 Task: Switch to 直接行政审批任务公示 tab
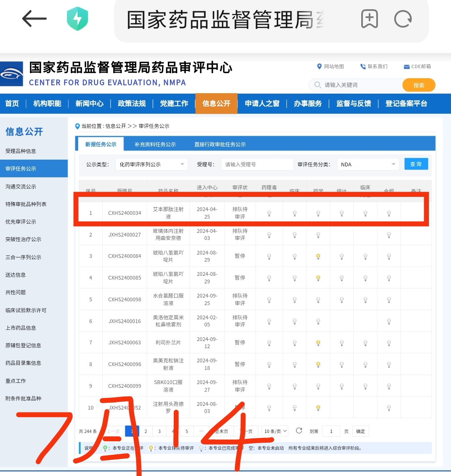(220, 144)
